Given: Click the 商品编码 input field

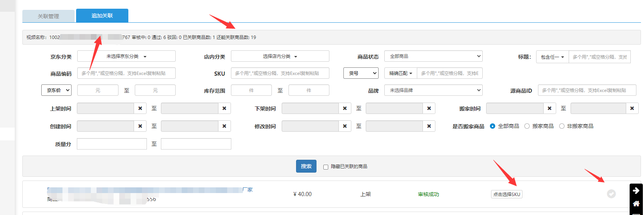Looking at the screenshot, I should pyautogui.click(x=126, y=73).
